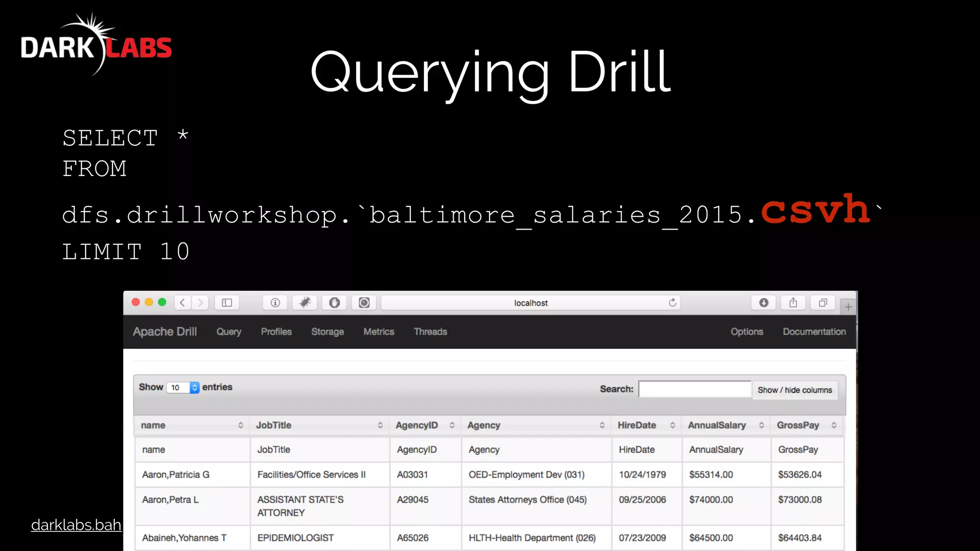Sort by the AnnualSalary column
This screenshot has height=551, width=980.
point(726,425)
